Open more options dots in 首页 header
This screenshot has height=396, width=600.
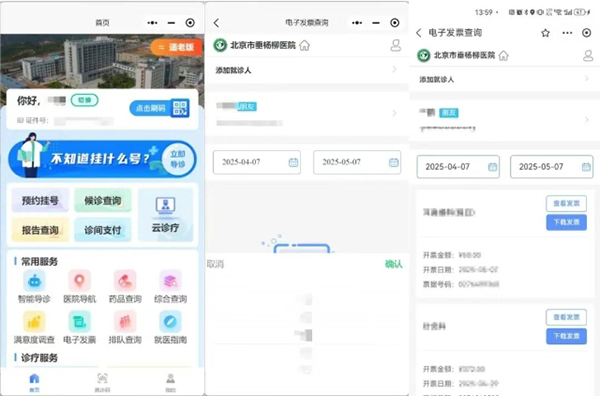pos(152,23)
